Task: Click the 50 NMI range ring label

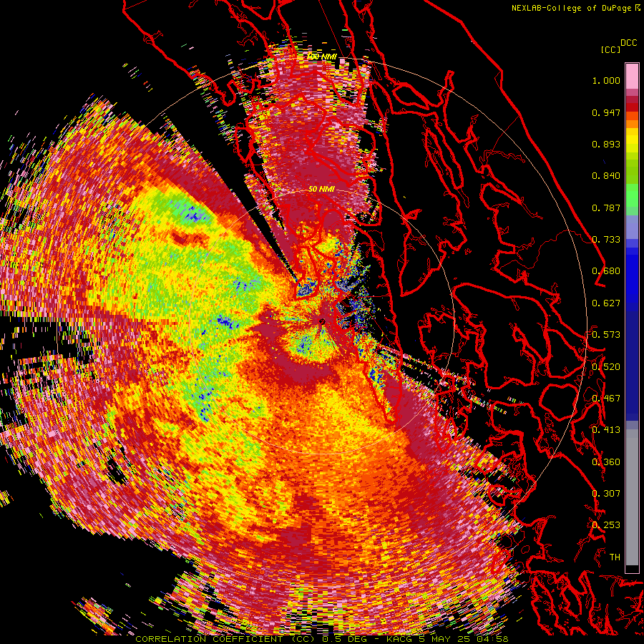Action: click(321, 190)
